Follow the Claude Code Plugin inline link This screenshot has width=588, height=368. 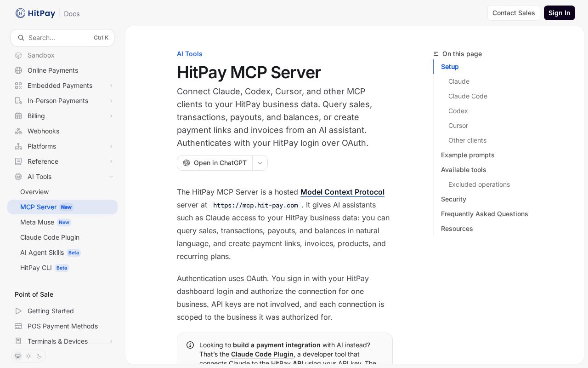262,354
